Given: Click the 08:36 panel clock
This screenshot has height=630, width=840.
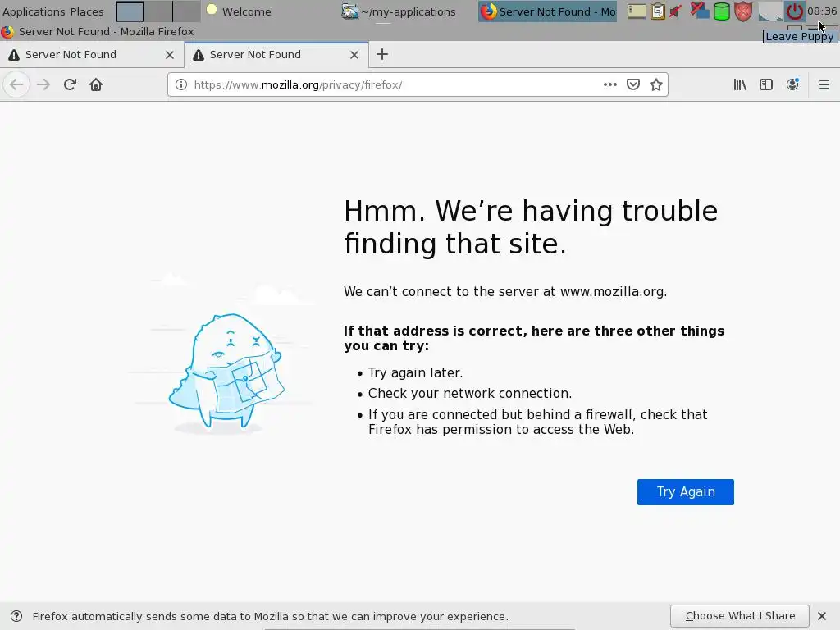Looking at the screenshot, I should (822, 11).
